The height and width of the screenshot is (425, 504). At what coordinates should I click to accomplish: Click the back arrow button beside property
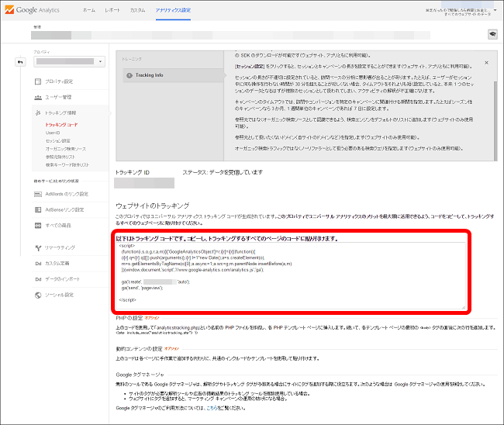[x=20, y=62]
